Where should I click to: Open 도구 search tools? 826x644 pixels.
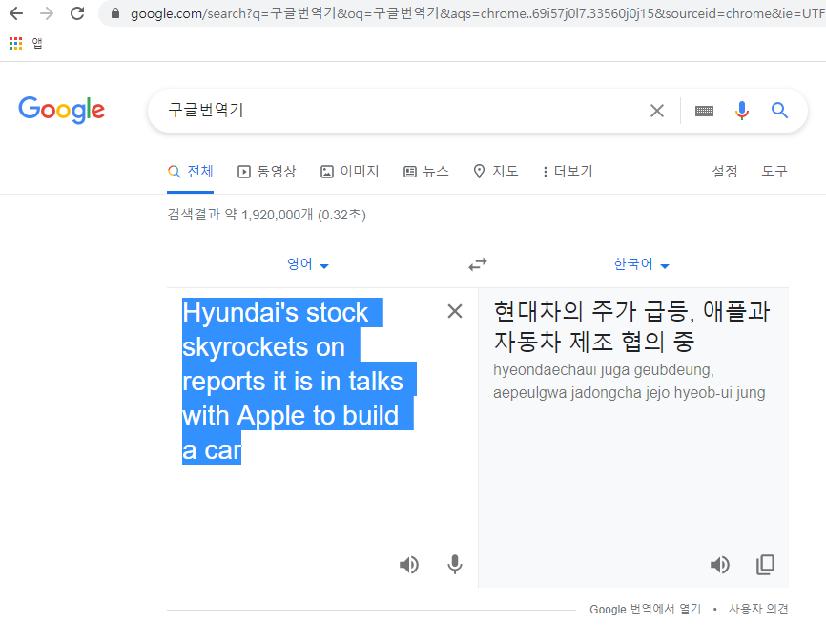click(774, 172)
